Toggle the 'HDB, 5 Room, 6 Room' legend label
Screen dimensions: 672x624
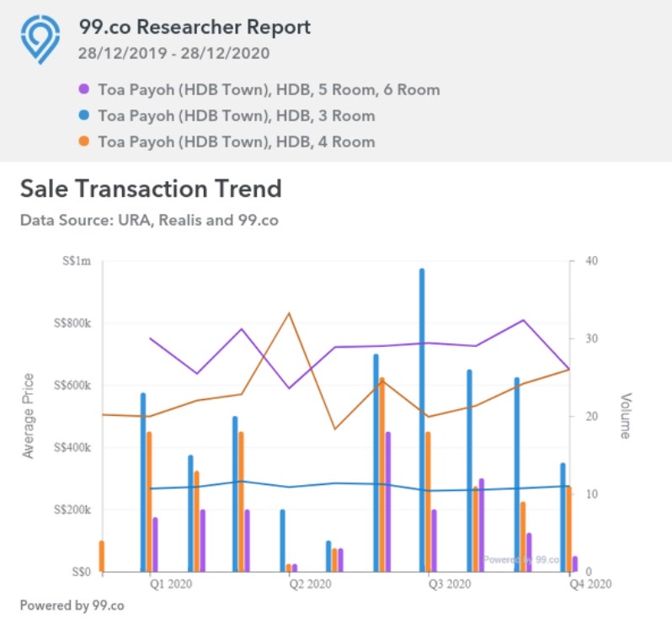click(x=269, y=89)
